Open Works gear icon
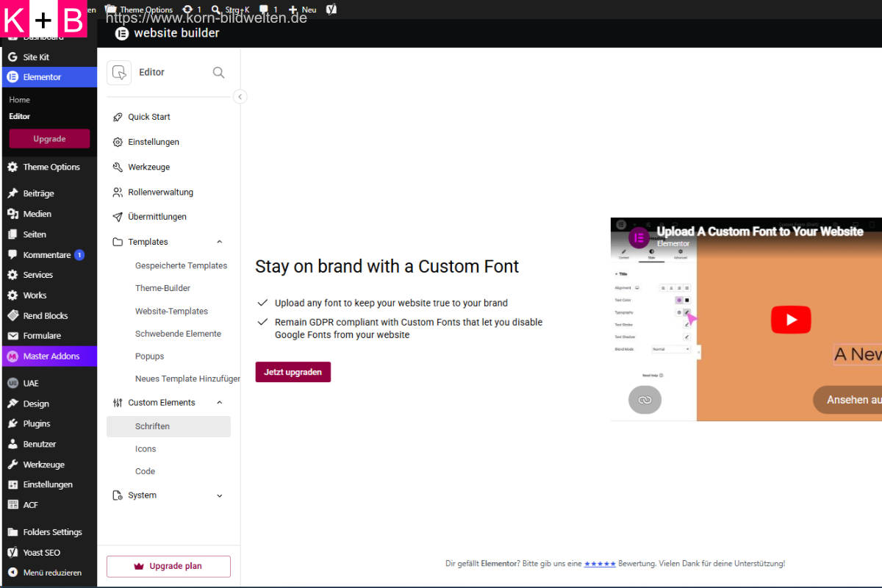Screen dimensions: 882x588 [12, 295]
